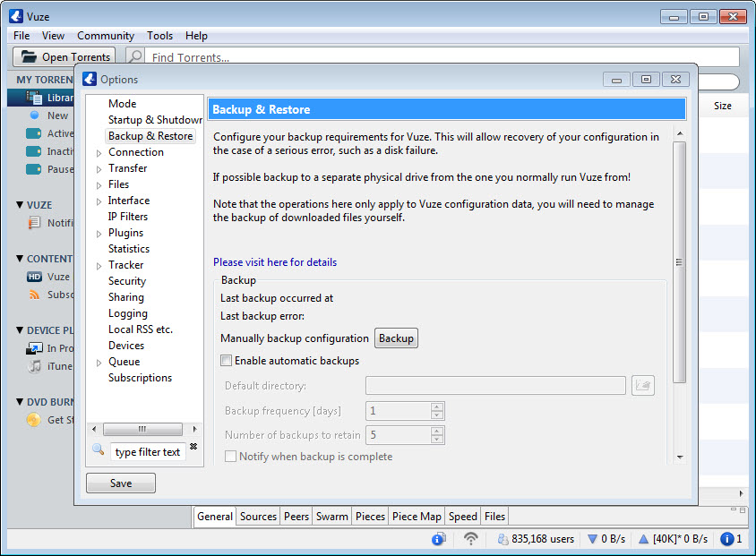Click the icon beside Paused in sidebar
Screen dimensions: 756x556
(33, 169)
